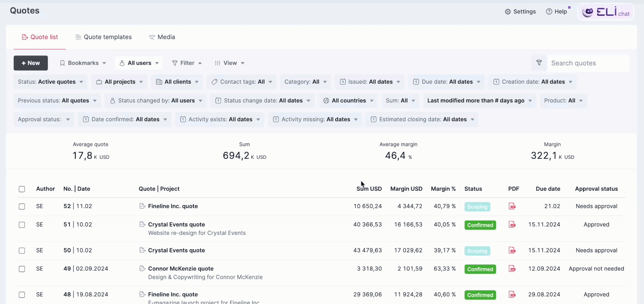Open the ELI chat assistant
The width and height of the screenshot is (644, 304).
click(x=606, y=12)
